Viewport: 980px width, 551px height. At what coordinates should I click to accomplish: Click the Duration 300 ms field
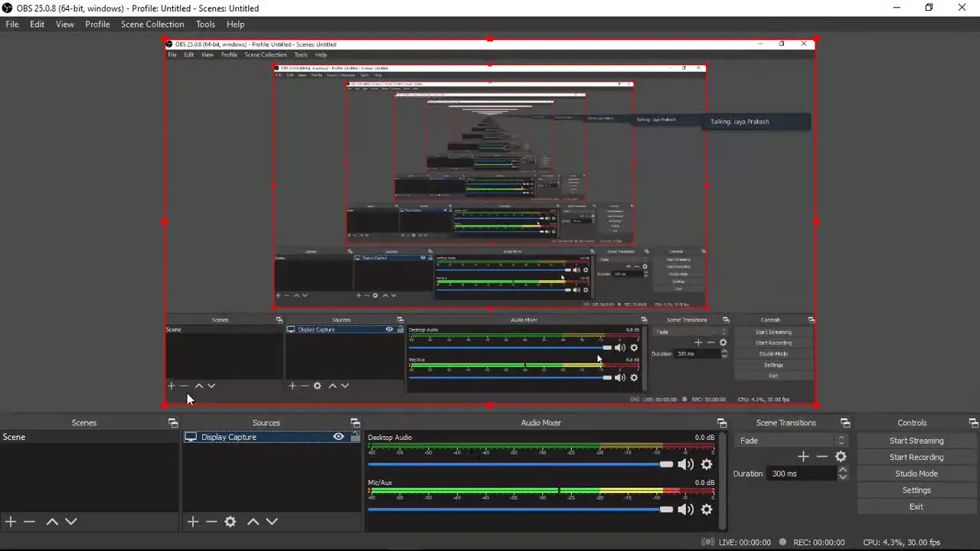pyautogui.click(x=801, y=474)
